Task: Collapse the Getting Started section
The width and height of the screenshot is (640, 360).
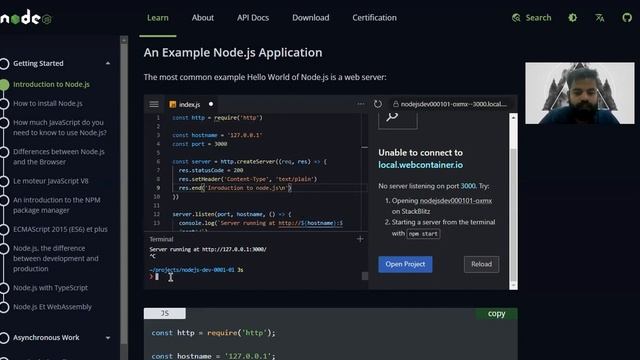Action: coord(108,63)
